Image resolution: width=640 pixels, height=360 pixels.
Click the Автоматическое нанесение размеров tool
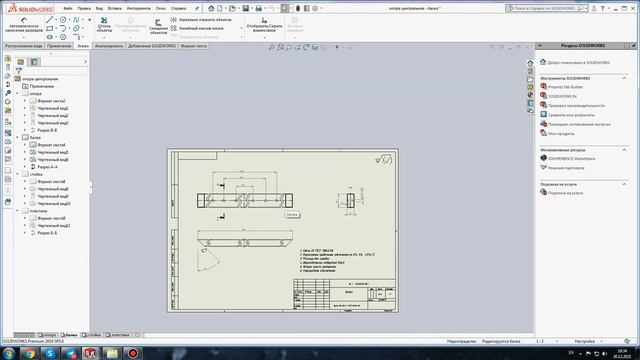[24, 25]
